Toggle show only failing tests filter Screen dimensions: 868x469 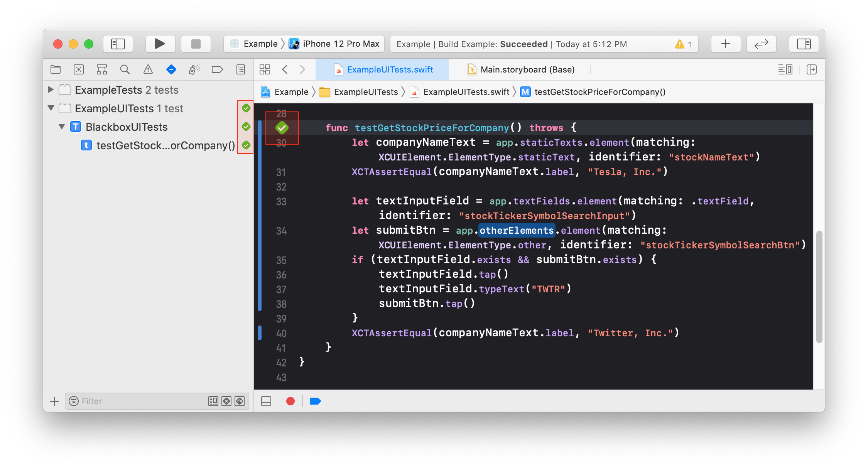(226, 402)
